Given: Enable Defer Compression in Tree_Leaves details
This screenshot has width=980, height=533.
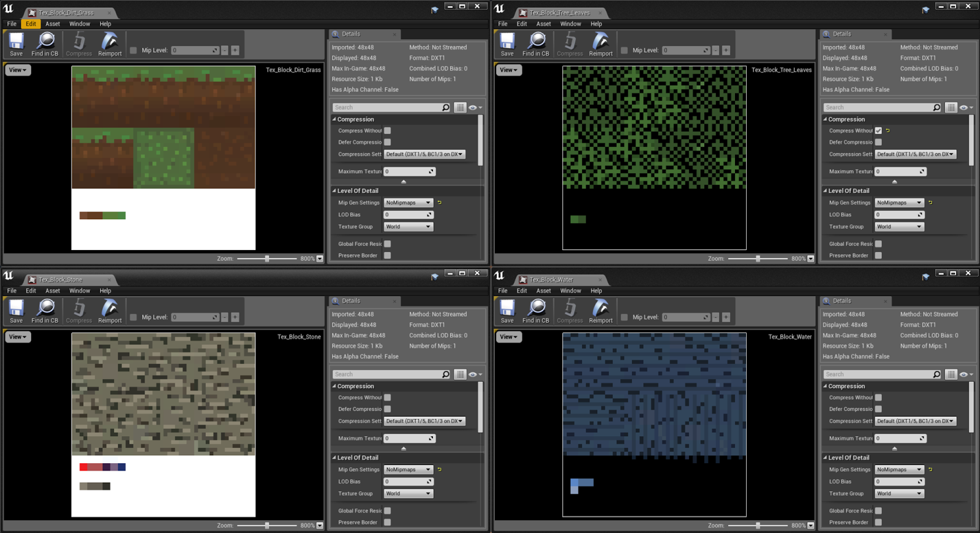Looking at the screenshot, I should (878, 142).
